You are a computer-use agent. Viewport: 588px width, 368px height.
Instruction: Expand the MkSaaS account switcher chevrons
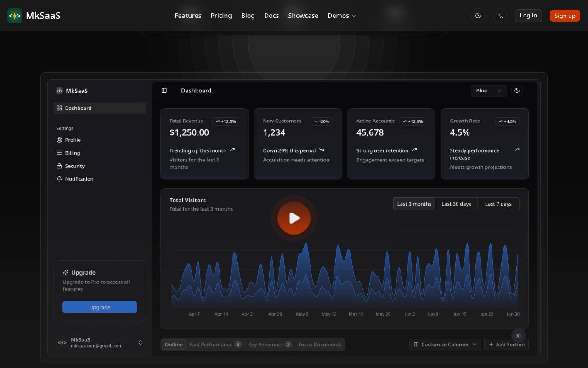coord(140,343)
